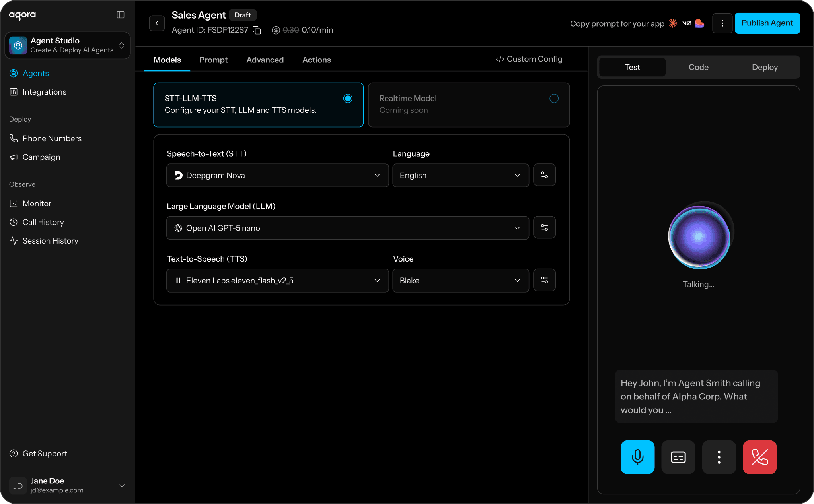Expand Jane Doe account menu
Image resolution: width=814 pixels, height=504 pixels.
point(122,485)
